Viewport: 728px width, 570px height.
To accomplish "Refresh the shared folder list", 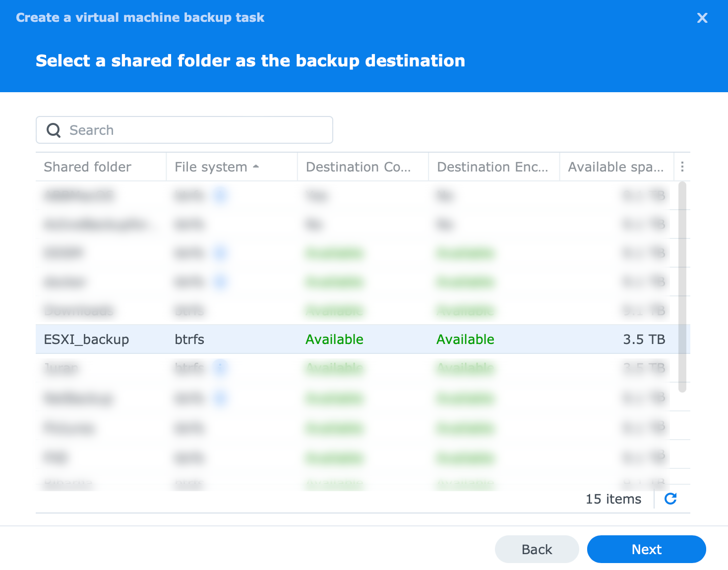I will pos(670,499).
